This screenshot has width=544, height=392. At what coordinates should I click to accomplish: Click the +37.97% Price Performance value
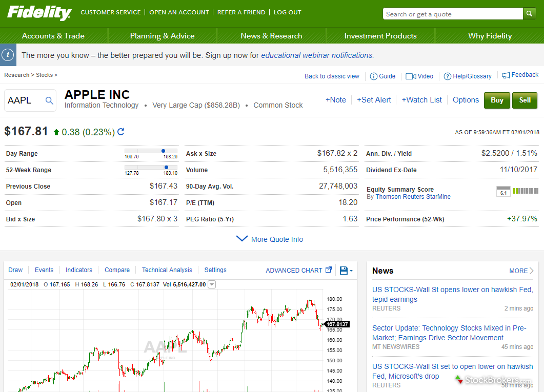[522, 219]
